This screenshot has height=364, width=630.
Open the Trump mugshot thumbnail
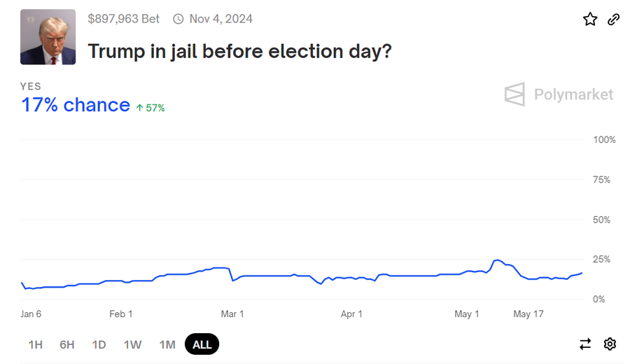pyautogui.click(x=48, y=37)
